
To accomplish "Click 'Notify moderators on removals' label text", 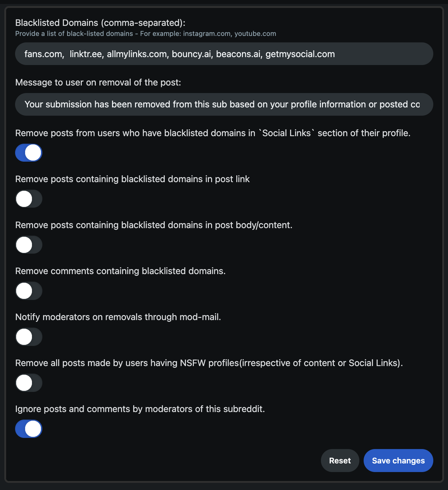I will tap(118, 317).
